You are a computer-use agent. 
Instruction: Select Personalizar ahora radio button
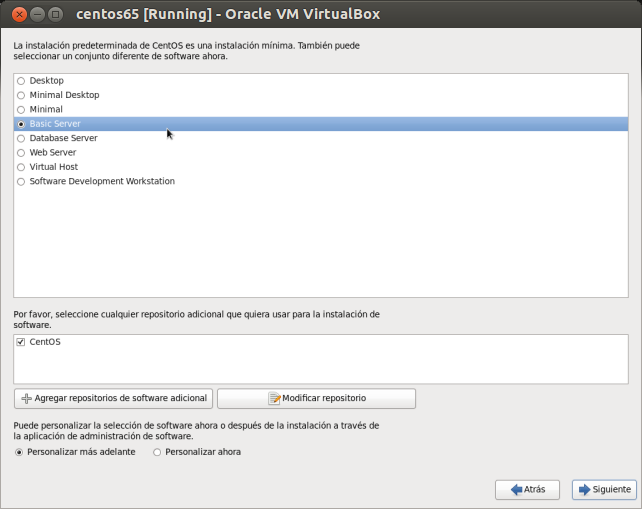click(x=157, y=452)
